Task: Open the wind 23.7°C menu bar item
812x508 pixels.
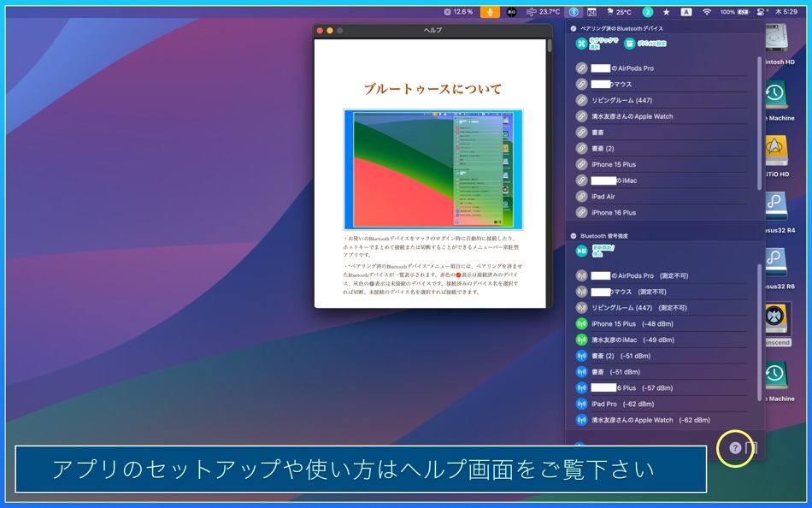Action: 543,12
